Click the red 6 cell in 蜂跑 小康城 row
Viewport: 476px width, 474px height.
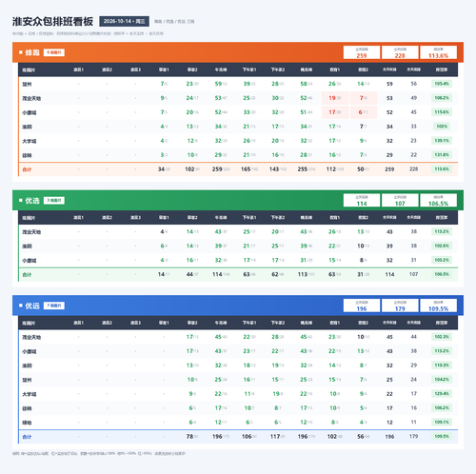point(364,112)
